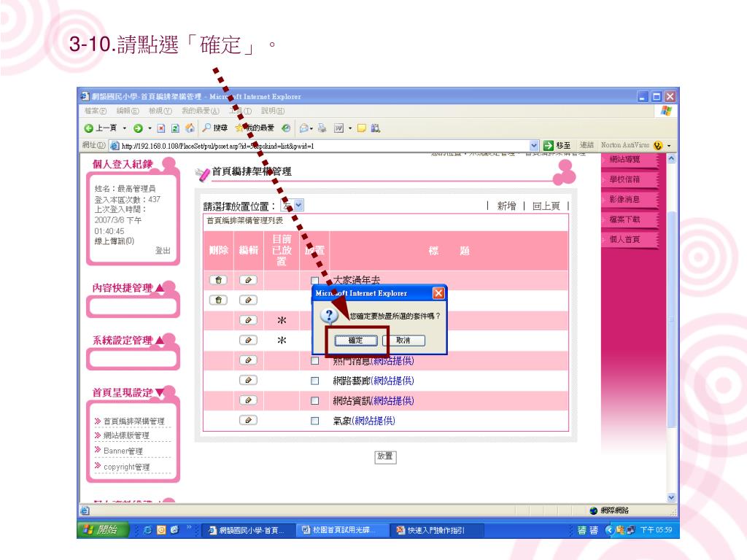Click the edit pencil icon for 網站資訊

[x=248, y=400]
